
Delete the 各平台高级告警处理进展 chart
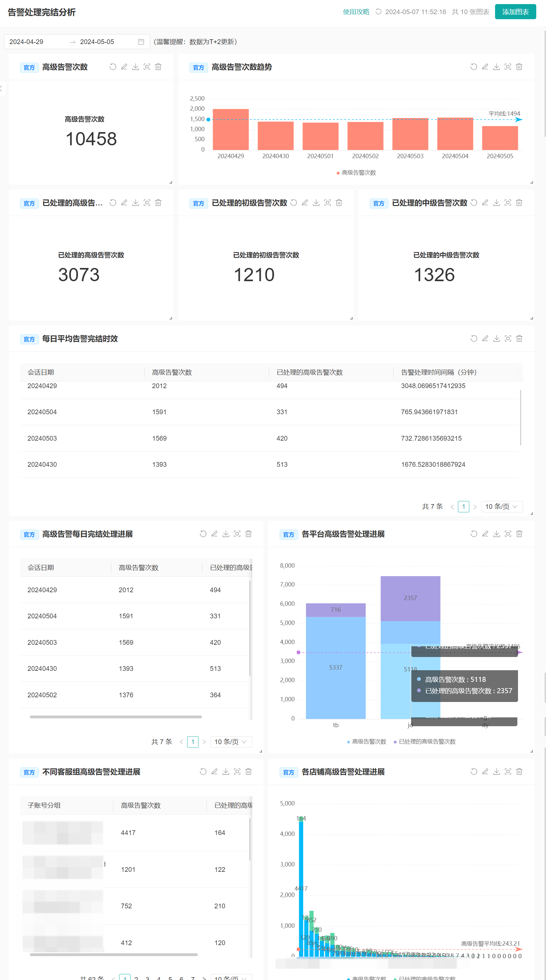519,534
